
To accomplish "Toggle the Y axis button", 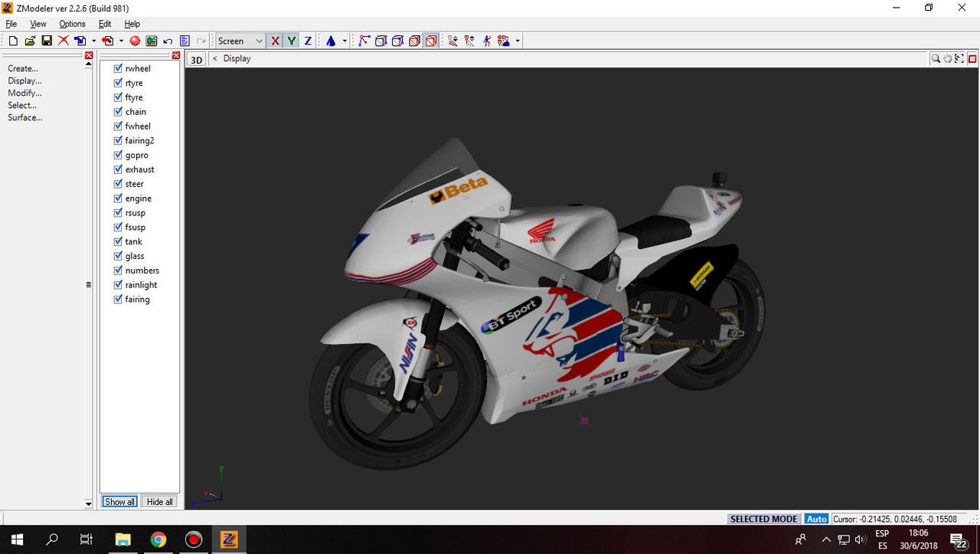I will 292,41.
